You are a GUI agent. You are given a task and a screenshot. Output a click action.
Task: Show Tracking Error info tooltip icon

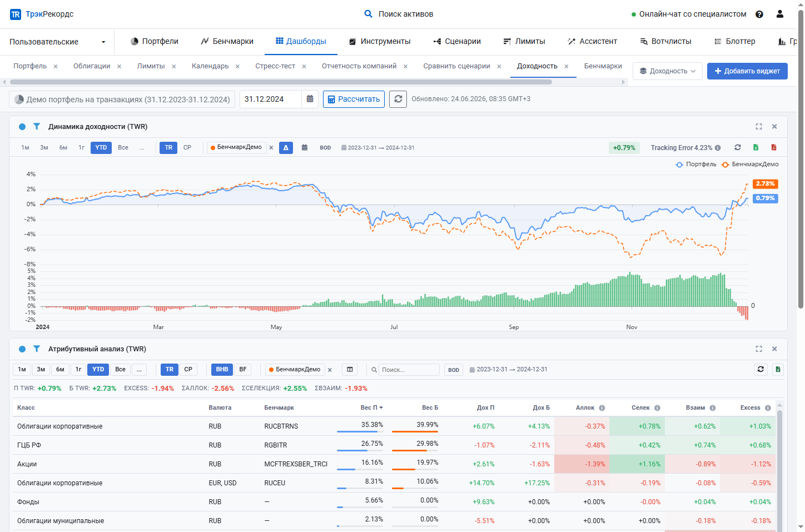tap(718, 148)
